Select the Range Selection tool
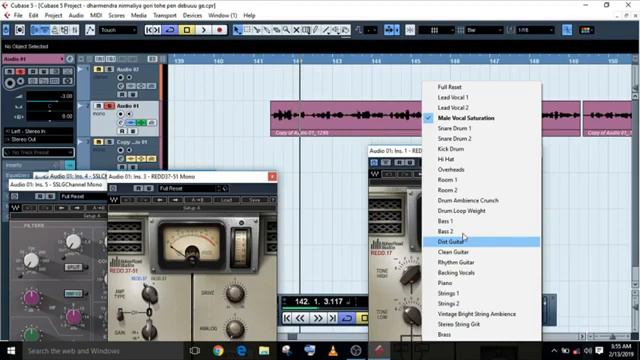640x360 pixels. [x=247, y=30]
